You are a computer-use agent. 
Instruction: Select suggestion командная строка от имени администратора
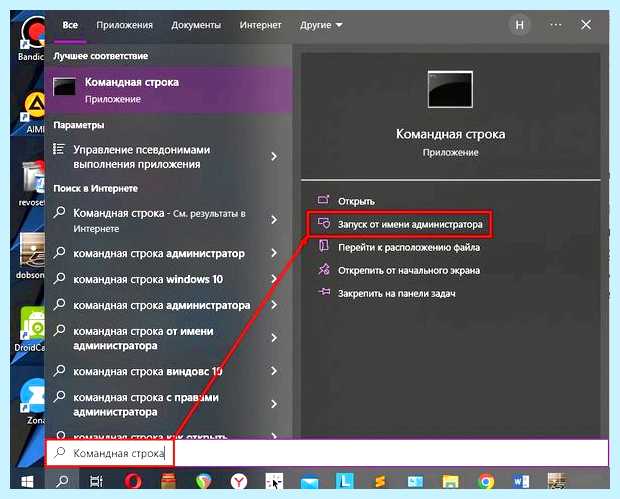point(143,338)
